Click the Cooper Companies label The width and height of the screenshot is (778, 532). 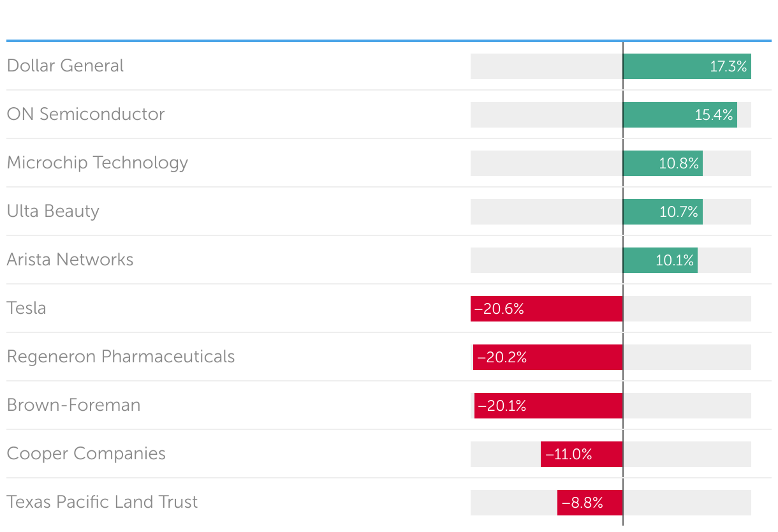tap(86, 454)
